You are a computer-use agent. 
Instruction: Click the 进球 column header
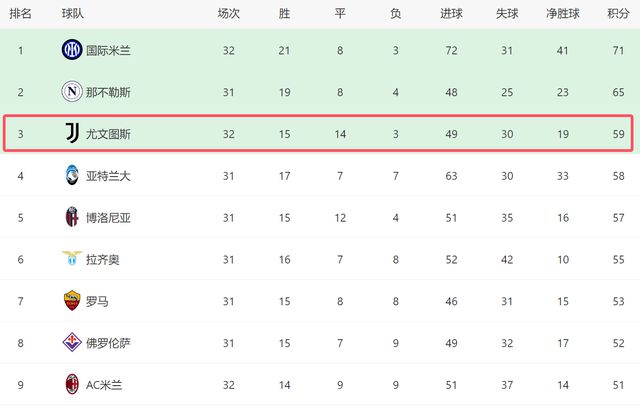tap(451, 14)
